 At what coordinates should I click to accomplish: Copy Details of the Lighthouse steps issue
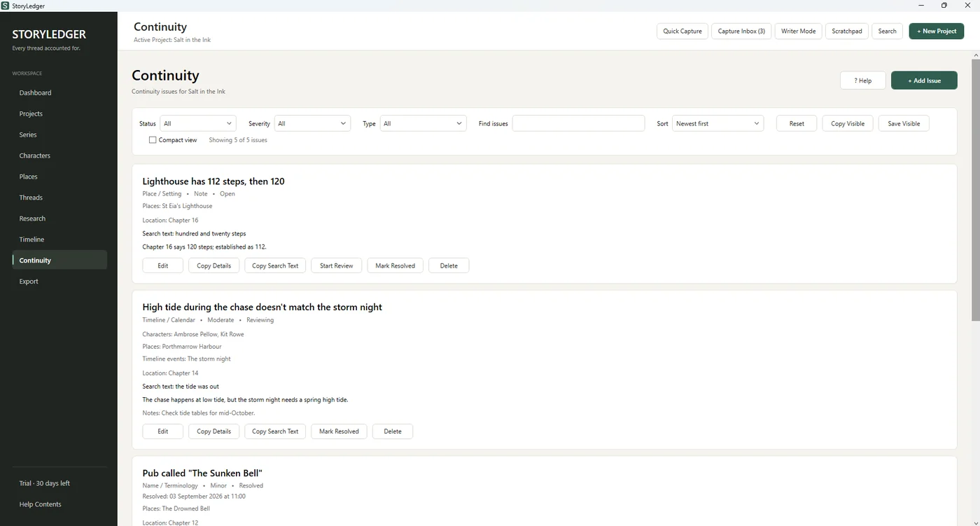(213, 265)
